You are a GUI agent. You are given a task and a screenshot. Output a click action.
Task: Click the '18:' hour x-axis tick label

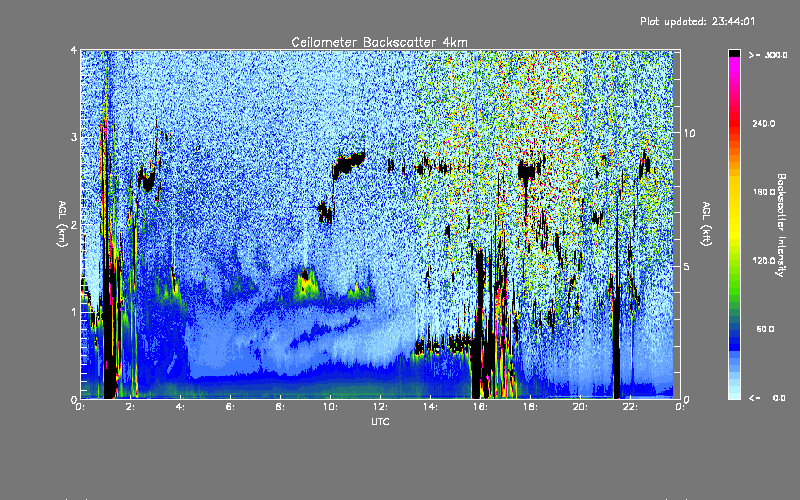[x=530, y=407]
